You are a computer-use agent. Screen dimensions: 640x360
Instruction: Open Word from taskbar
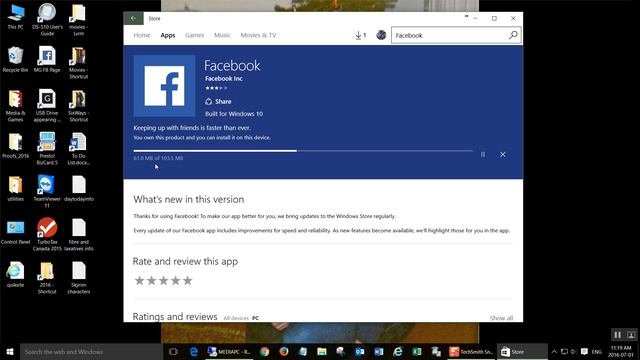tap(379, 351)
